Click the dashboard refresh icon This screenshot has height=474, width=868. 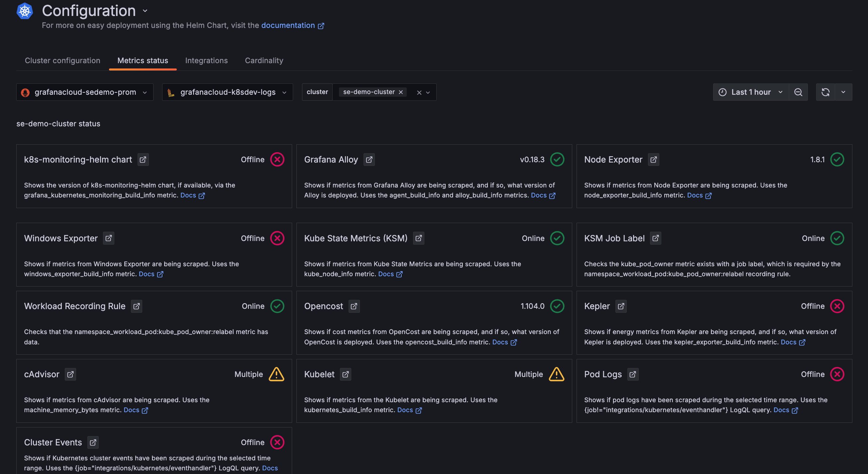pyautogui.click(x=825, y=92)
